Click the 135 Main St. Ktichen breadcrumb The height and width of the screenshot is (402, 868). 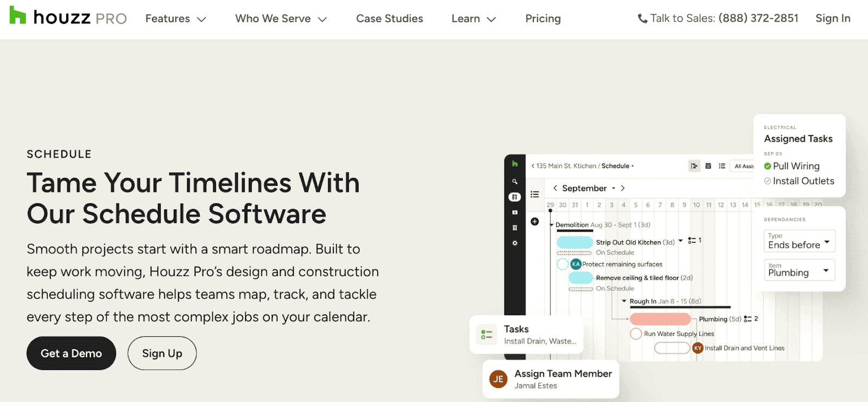[x=566, y=166]
